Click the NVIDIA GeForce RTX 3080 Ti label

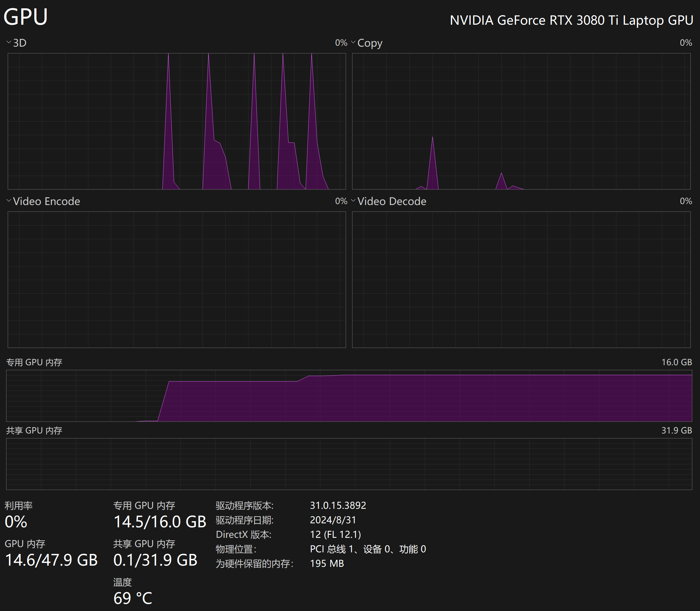[x=571, y=20]
